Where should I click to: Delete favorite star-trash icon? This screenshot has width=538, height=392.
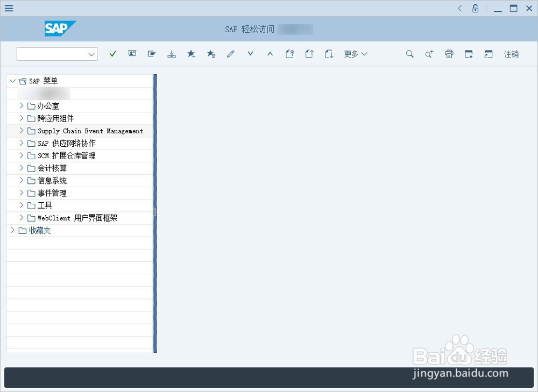click(x=211, y=54)
